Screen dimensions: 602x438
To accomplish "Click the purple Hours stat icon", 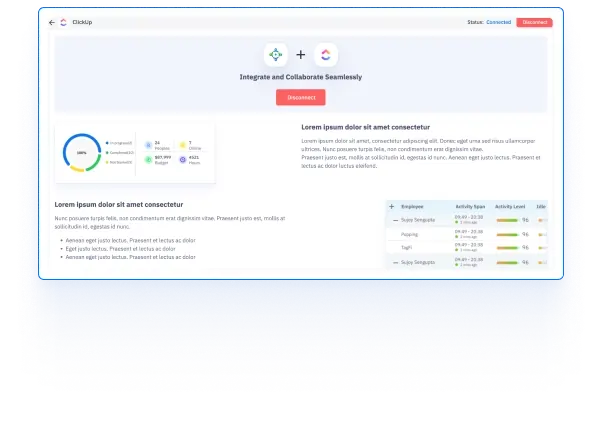I will (x=183, y=160).
